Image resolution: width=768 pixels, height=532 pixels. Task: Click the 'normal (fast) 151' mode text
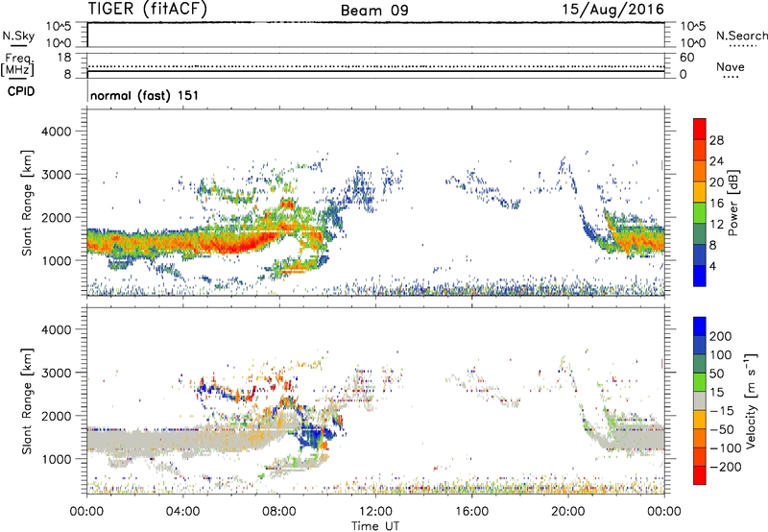(145, 95)
